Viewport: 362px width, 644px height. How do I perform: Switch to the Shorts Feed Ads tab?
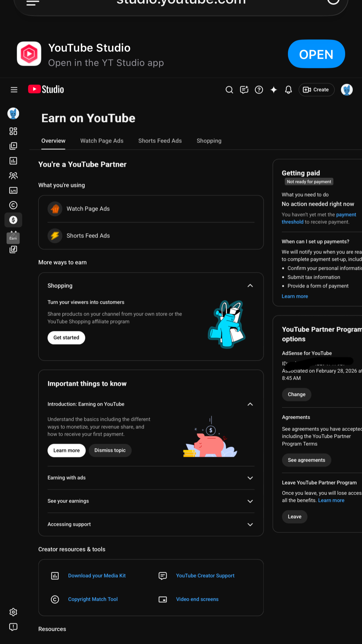pyautogui.click(x=160, y=141)
